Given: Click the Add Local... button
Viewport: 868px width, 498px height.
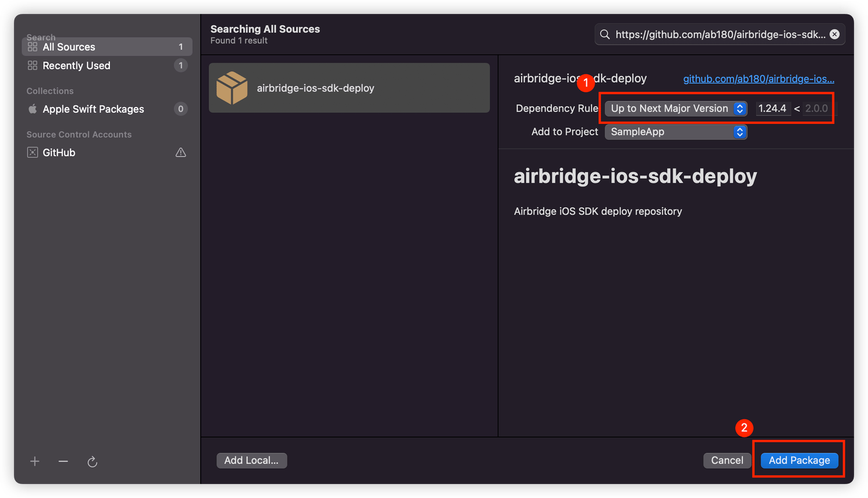Looking at the screenshot, I should click(x=251, y=460).
